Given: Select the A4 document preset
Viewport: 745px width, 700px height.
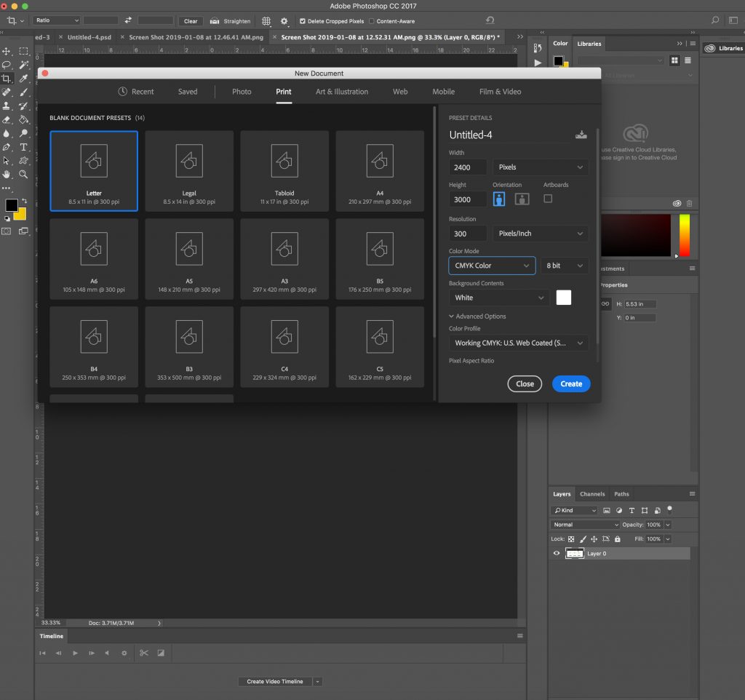Looking at the screenshot, I should [379, 170].
